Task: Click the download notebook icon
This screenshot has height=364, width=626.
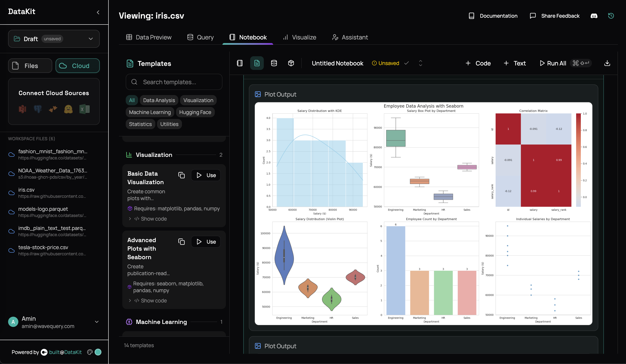Action: pos(607,63)
